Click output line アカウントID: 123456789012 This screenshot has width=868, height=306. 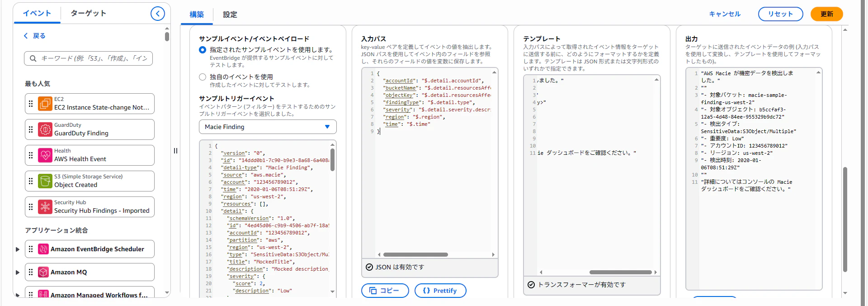pyautogui.click(x=744, y=146)
